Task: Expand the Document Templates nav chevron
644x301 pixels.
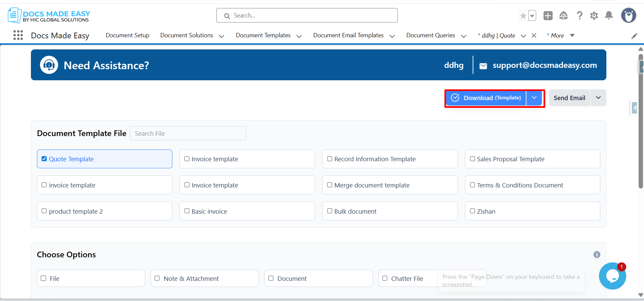Action: 299,36
